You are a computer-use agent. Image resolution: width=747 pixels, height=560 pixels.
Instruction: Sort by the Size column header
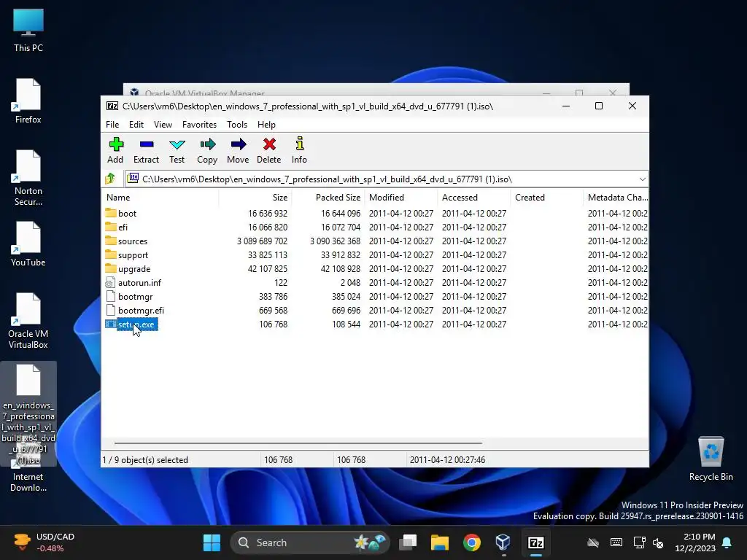pos(255,197)
